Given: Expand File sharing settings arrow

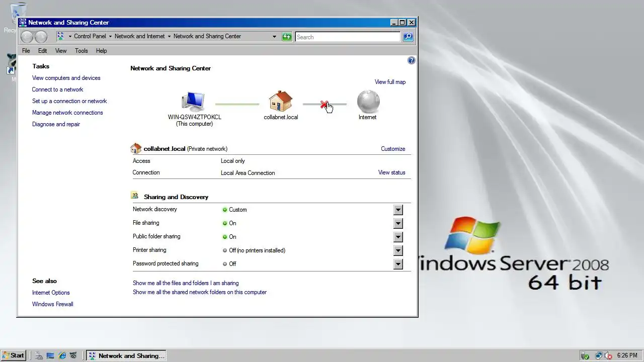Looking at the screenshot, I should (398, 223).
